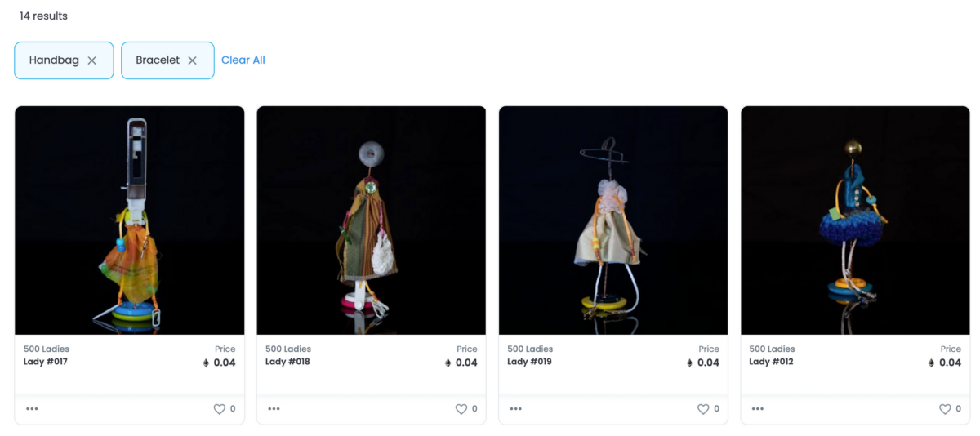
Task: Open Lady #017 artwork image
Action: click(130, 220)
